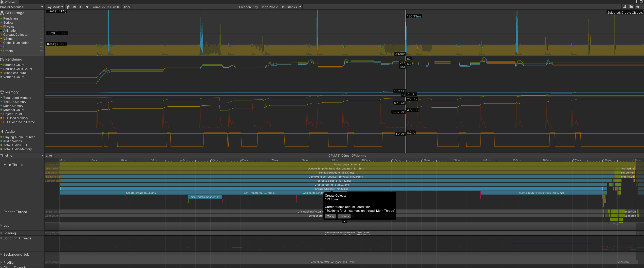
Task: Click Copy in the Create Objects tooltip
Action: [x=330, y=216]
